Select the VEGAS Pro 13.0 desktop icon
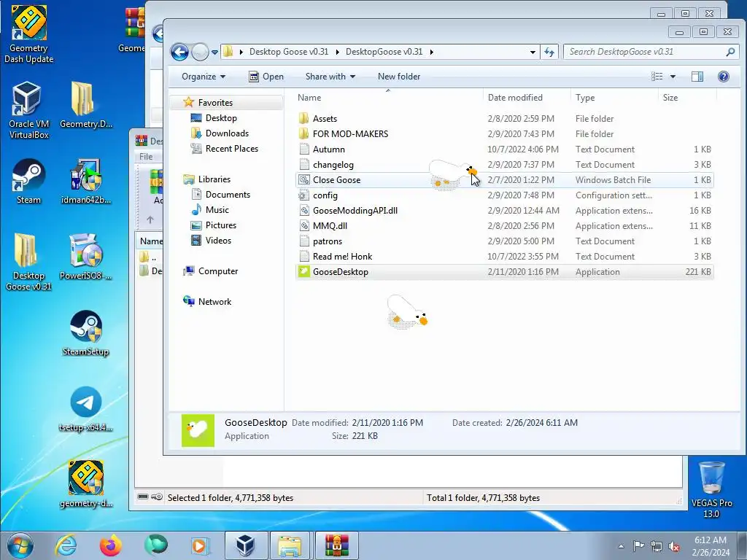This screenshot has width=747, height=560. [x=712, y=489]
